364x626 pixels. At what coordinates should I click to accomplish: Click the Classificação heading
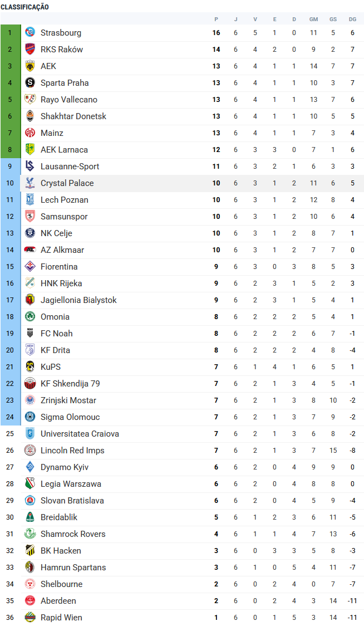[24, 7]
